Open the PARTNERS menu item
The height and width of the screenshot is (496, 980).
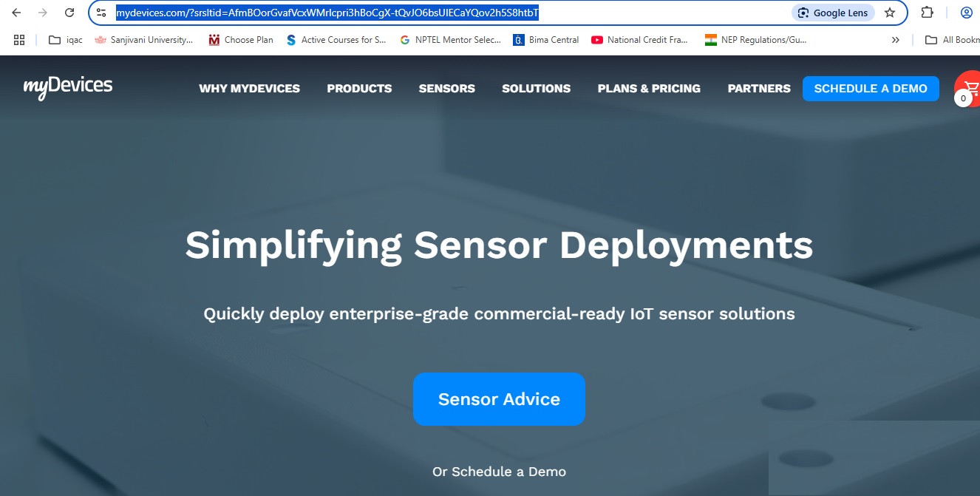[x=759, y=89]
